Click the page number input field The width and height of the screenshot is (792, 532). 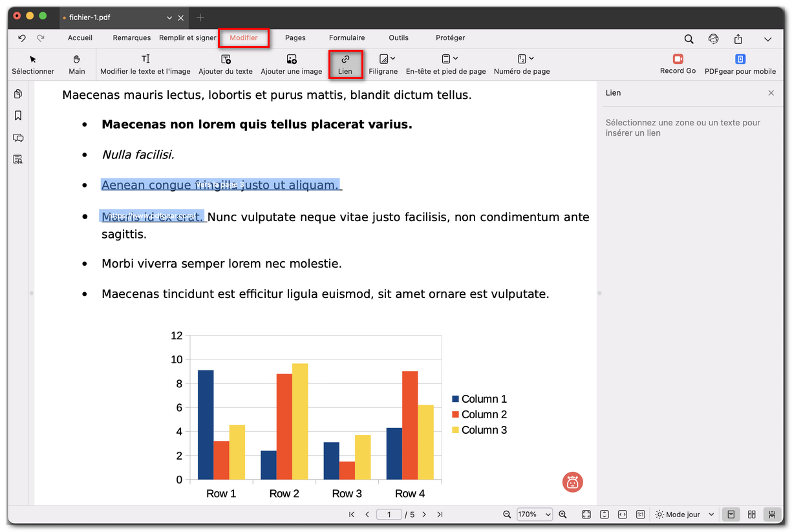click(389, 515)
